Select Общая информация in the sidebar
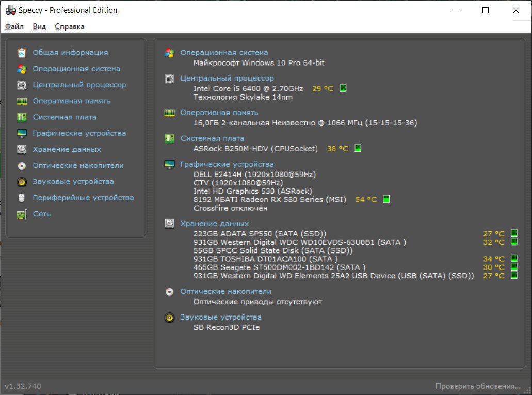Image resolution: width=532 pixels, height=395 pixels. (70, 53)
